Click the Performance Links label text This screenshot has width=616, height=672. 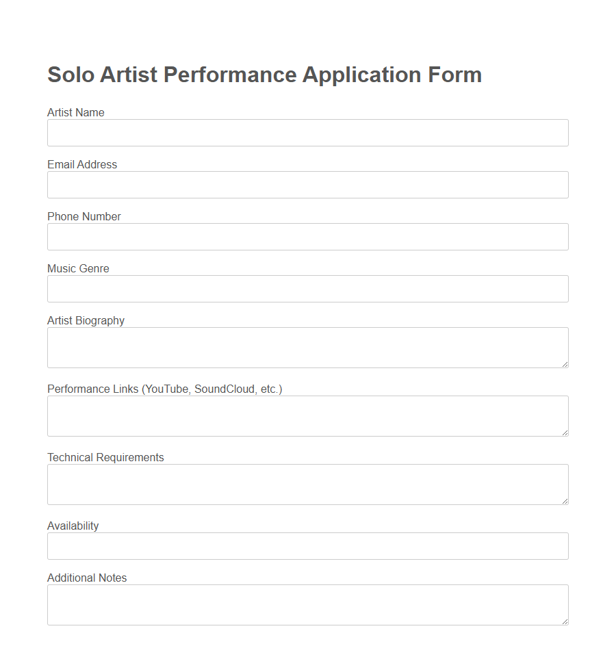pos(164,389)
